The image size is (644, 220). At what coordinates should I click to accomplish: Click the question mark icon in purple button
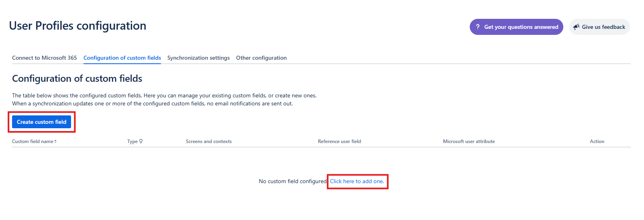click(x=477, y=27)
